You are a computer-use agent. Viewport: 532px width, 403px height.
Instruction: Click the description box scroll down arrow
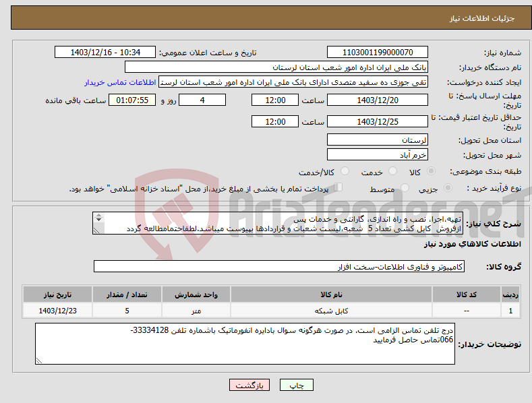click(98, 220)
